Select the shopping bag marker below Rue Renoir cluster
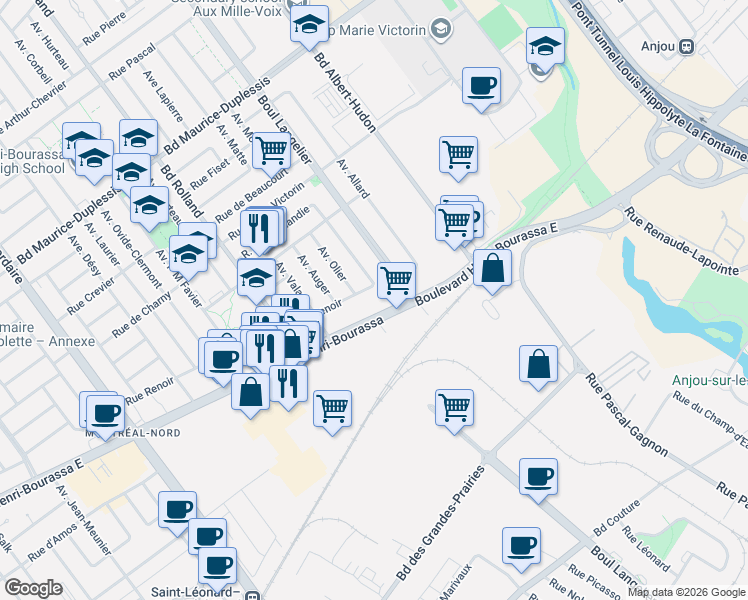 (x=250, y=395)
